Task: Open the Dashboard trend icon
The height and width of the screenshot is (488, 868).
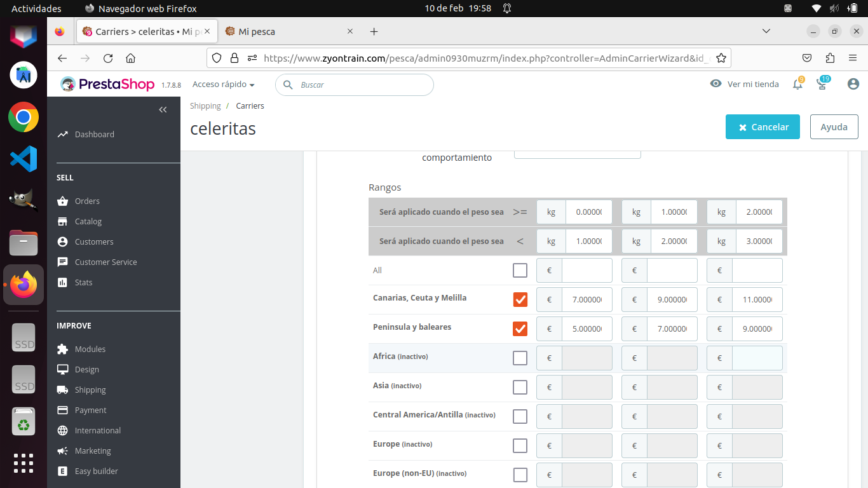Action: point(62,134)
